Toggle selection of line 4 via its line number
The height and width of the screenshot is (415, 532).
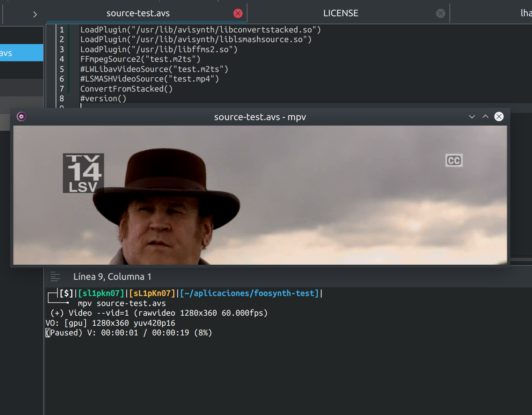[x=62, y=59]
